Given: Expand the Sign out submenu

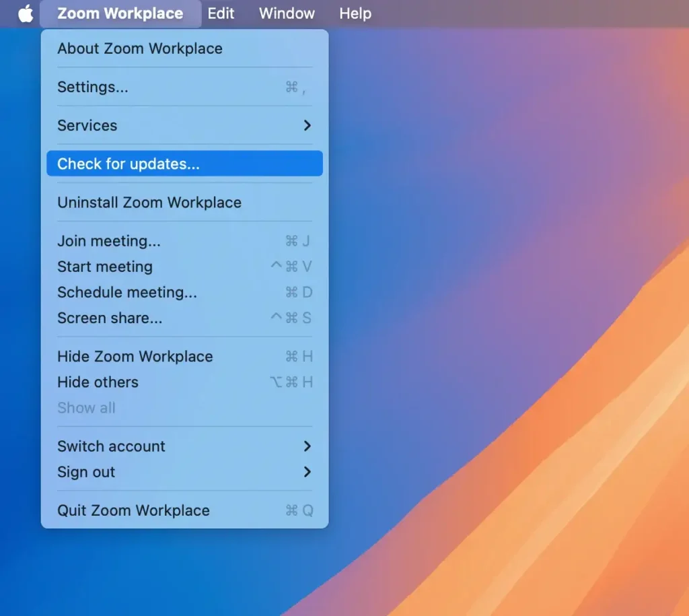Looking at the screenshot, I should coord(184,472).
